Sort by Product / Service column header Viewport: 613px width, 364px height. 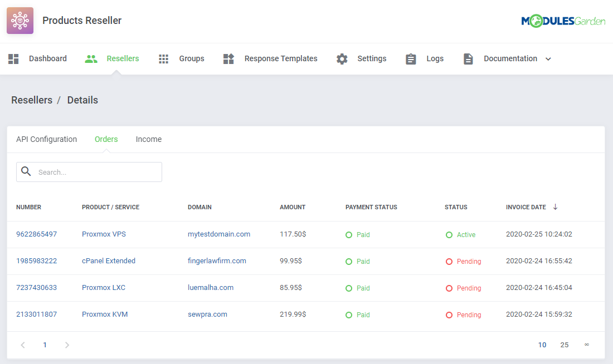[x=111, y=208]
